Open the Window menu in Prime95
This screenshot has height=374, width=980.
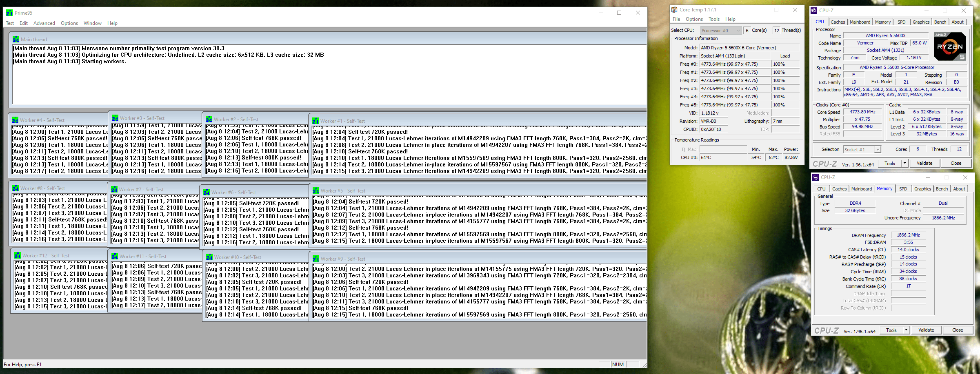(93, 23)
